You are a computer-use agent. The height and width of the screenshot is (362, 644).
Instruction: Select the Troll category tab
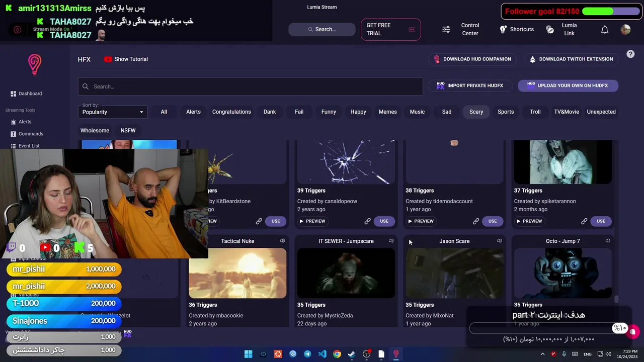[x=535, y=112]
